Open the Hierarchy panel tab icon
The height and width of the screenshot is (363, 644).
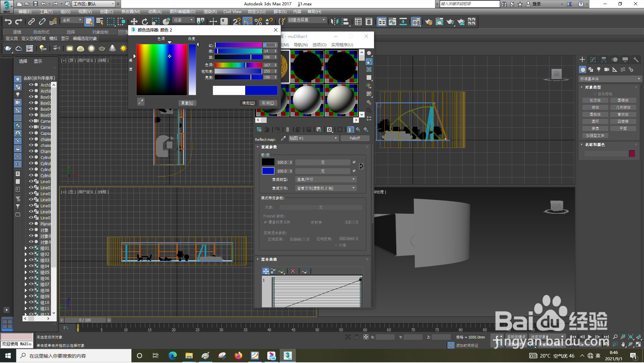pyautogui.click(x=604, y=60)
